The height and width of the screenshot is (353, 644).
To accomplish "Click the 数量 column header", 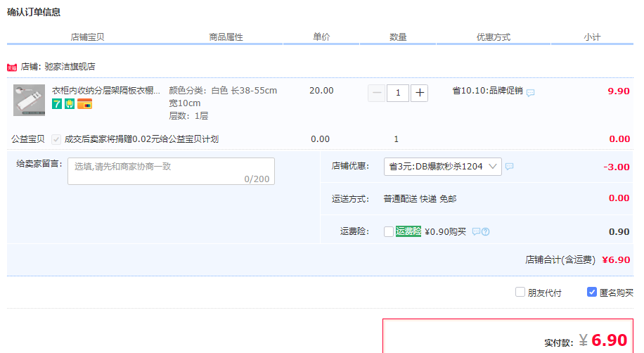I will coord(398,37).
